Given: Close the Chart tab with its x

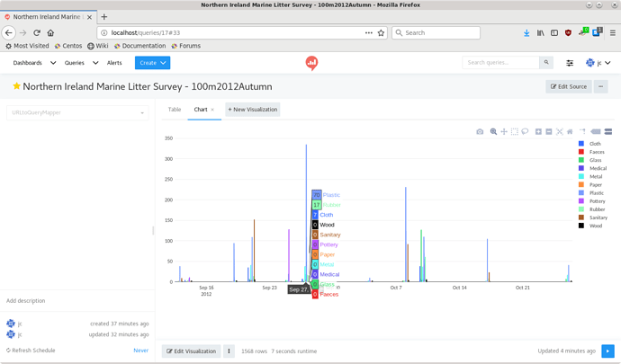Looking at the screenshot, I should coord(212,110).
